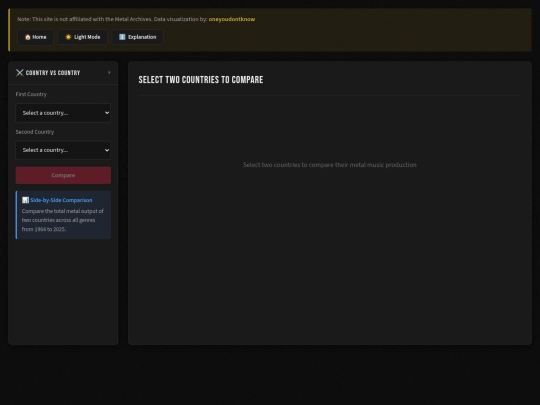
Task: Click the red Compare button
Action: pos(63,175)
